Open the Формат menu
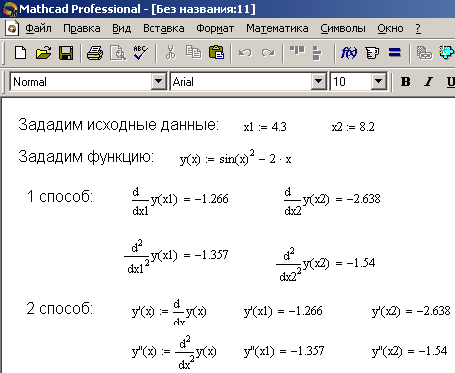This screenshot has width=455, height=373. click(x=215, y=29)
